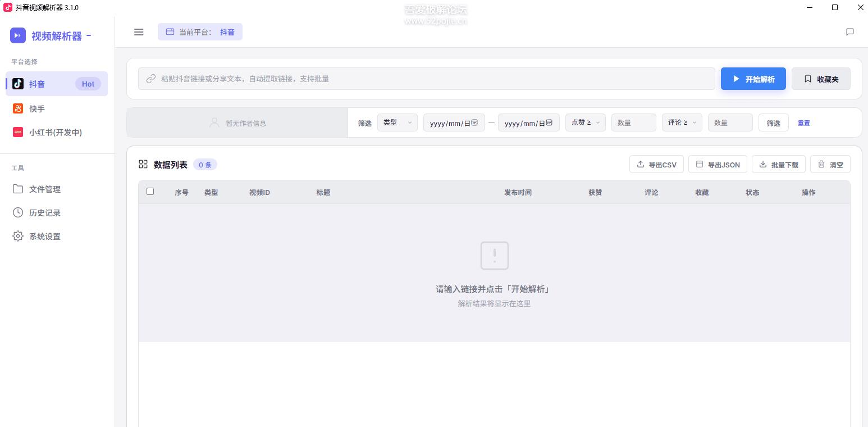Click the 开始解析 button

tap(753, 79)
